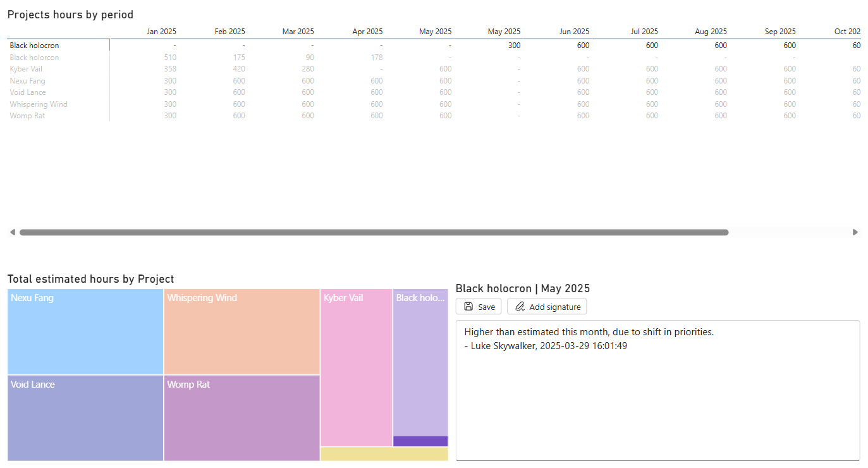This screenshot has width=868, height=468.
Task: Click the Sep 2025 column header
Action: (780, 32)
